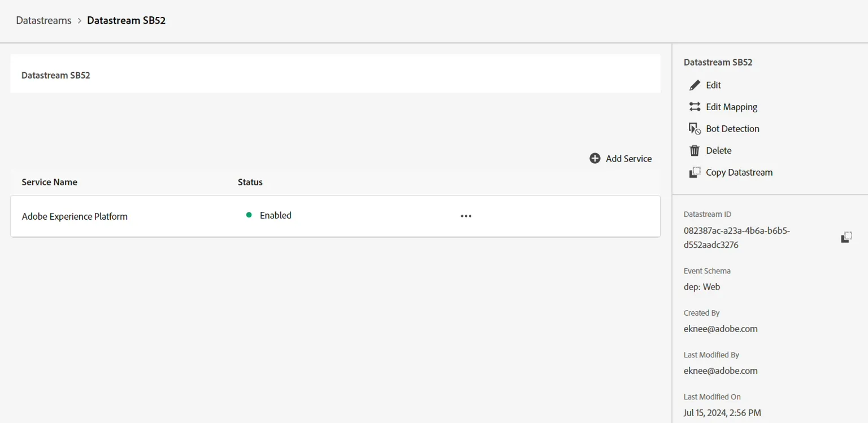Click the plus icon beside Add Service
Viewport: 868px width, 423px height.
tap(595, 159)
